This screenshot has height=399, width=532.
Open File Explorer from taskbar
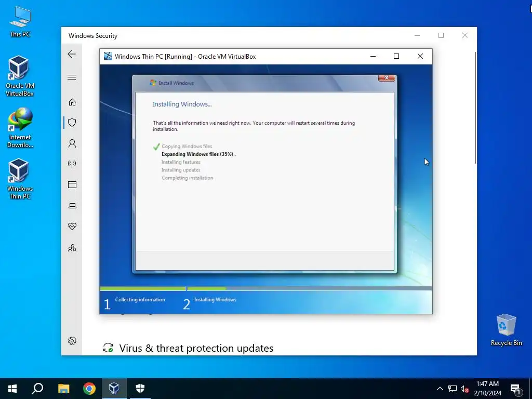(63, 389)
